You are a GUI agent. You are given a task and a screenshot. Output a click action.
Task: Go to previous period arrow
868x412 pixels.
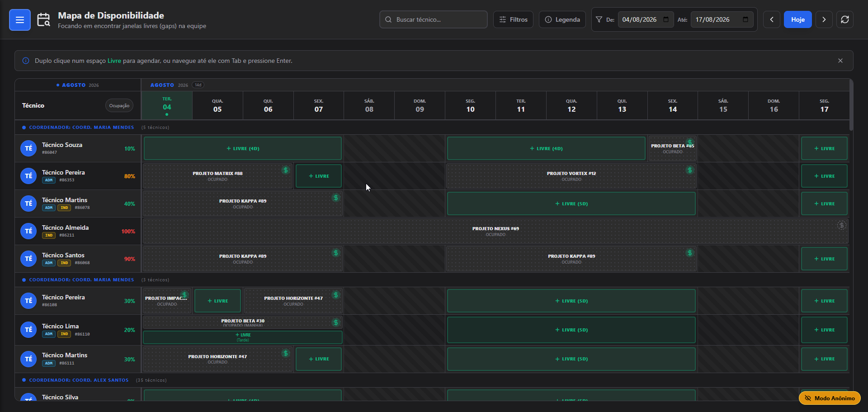pos(772,19)
